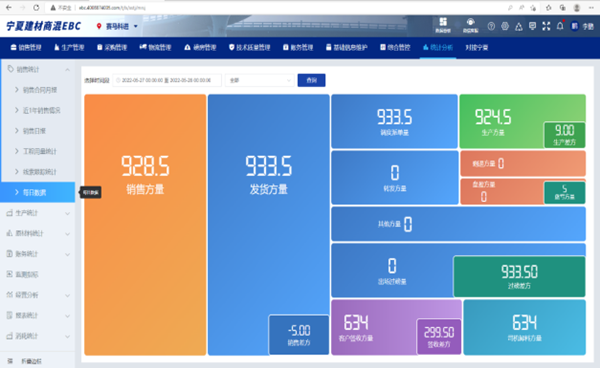Toggle fullscreen with the expand-arrows icon
This screenshot has width=600, height=368.
[x=546, y=26]
